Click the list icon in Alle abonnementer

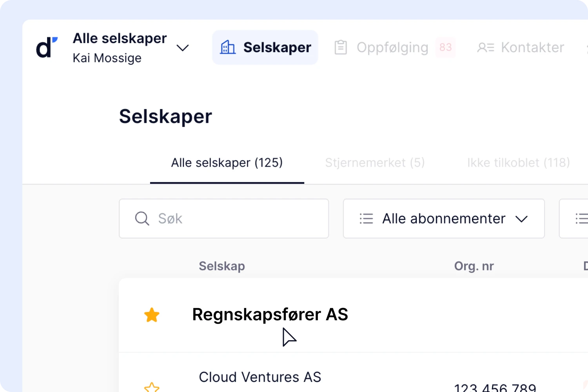[x=366, y=219]
